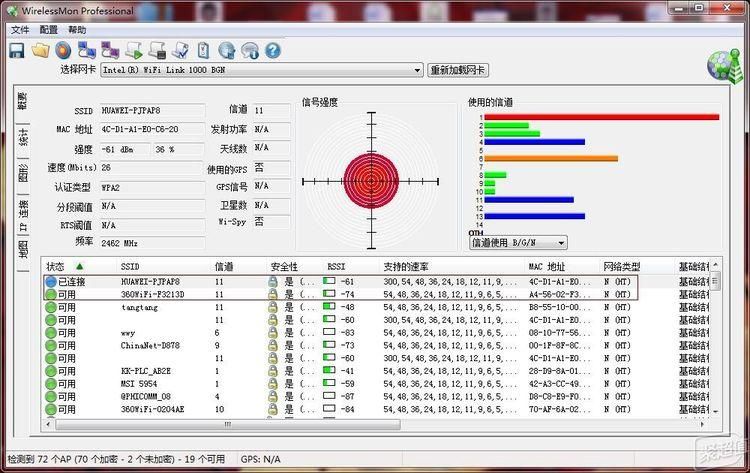This screenshot has width=750, height=473.
Task: Switch to the 概要 vertical tab
Action: (22, 102)
